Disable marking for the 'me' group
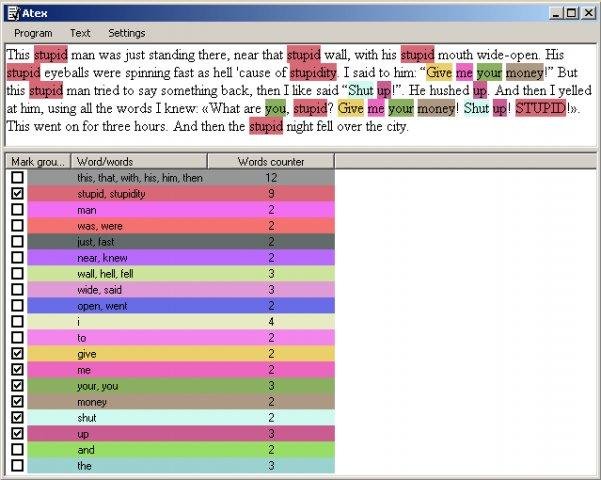 (x=17, y=370)
